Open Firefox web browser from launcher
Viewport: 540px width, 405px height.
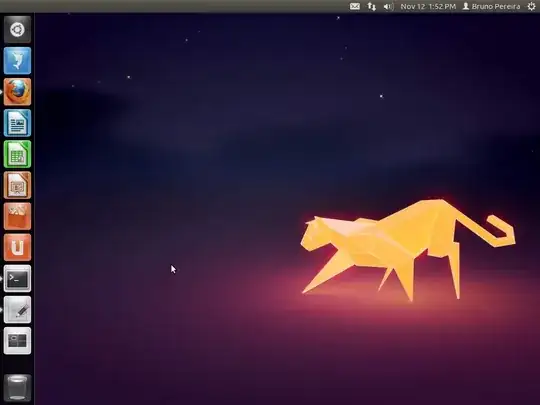(17, 92)
